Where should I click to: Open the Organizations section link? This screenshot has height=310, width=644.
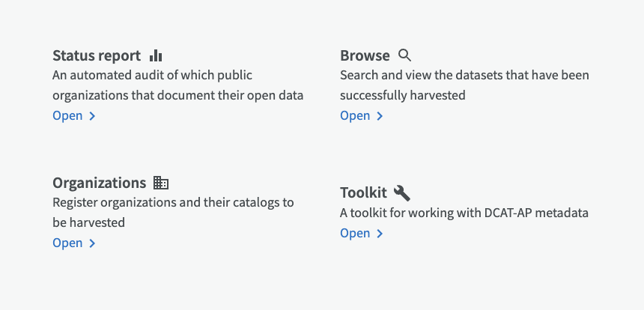tap(74, 243)
